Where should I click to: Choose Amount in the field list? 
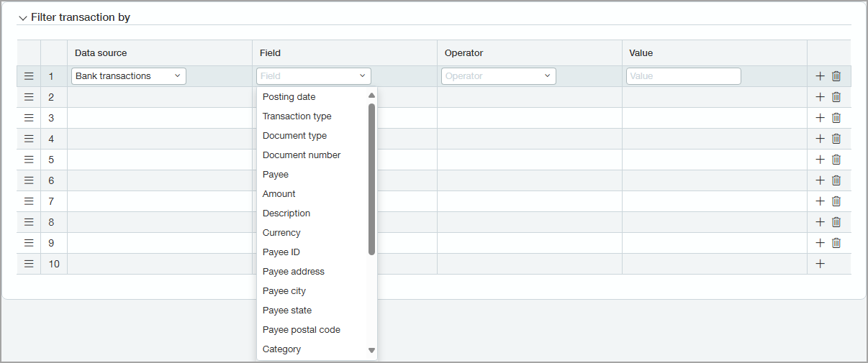click(x=279, y=194)
